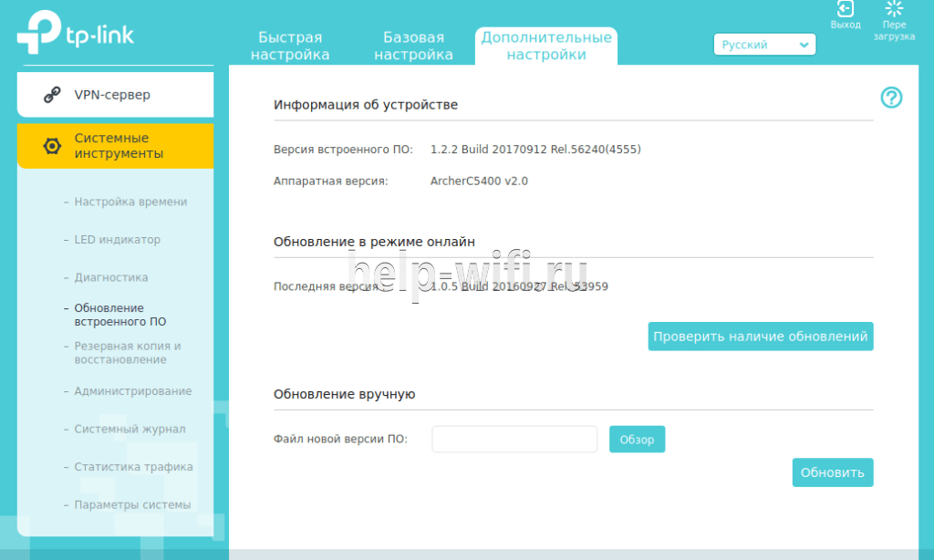Click the firmware file path field
This screenshot has height=560, width=934.
tap(514, 440)
